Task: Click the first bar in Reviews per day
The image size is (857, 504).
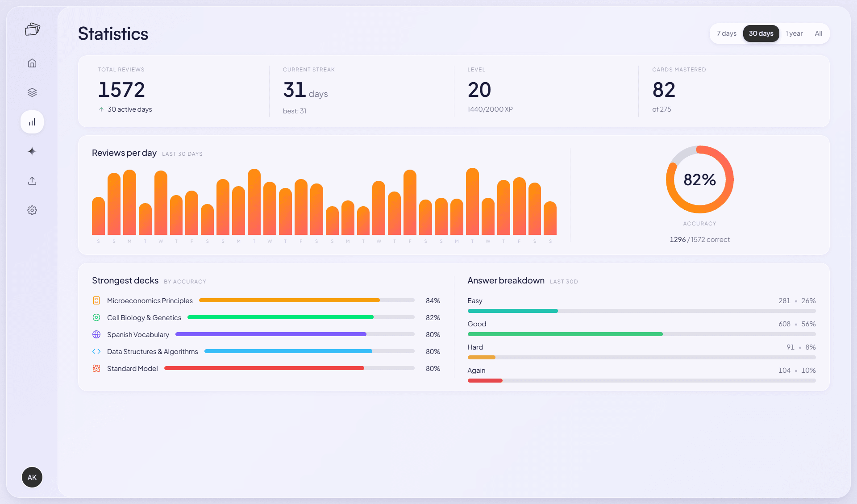Action: pyautogui.click(x=98, y=216)
